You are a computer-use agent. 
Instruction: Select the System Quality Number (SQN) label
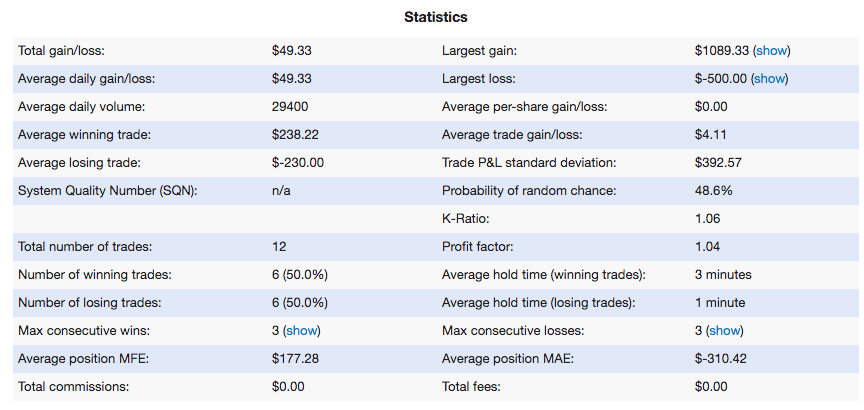pyautogui.click(x=107, y=191)
